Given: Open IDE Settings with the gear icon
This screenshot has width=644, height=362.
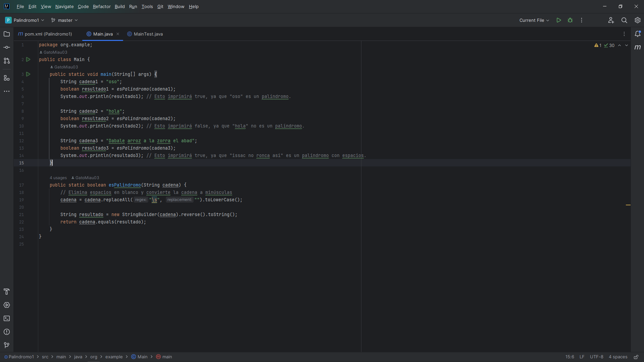Looking at the screenshot, I should click(x=637, y=20).
